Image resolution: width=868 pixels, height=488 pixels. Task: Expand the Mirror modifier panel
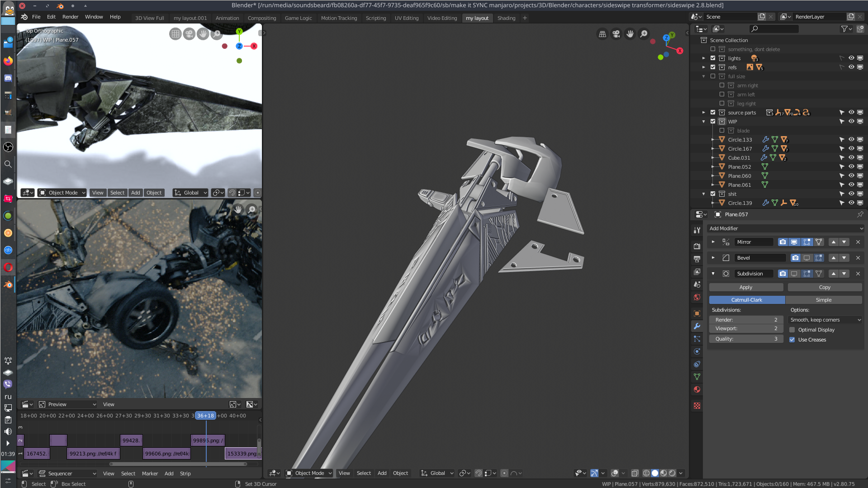[713, 242]
